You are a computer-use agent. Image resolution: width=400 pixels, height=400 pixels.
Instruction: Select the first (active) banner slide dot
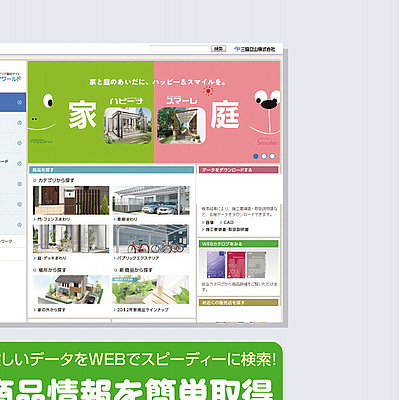[x=256, y=156]
